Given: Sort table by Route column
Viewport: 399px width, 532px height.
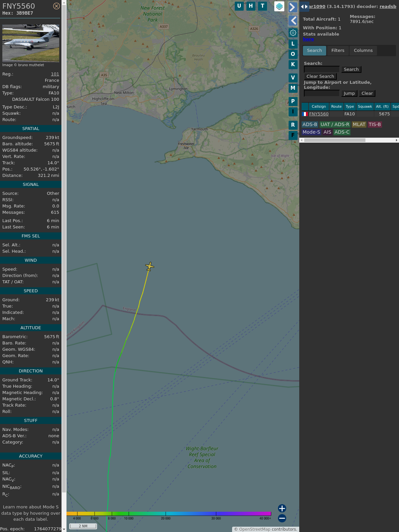Looking at the screenshot, I should (x=336, y=107).
